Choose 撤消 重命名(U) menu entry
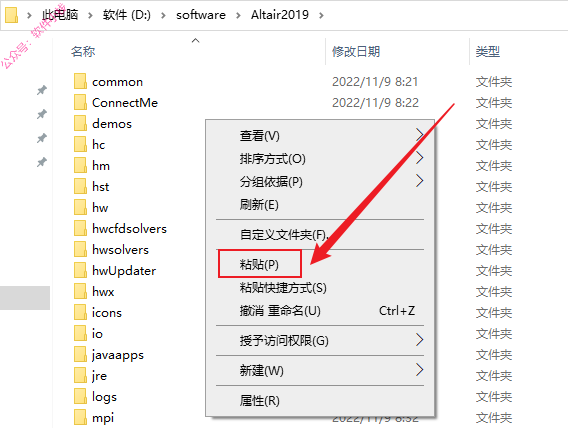Image resolution: width=568 pixels, height=428 pixels. [x=280, y=311]
